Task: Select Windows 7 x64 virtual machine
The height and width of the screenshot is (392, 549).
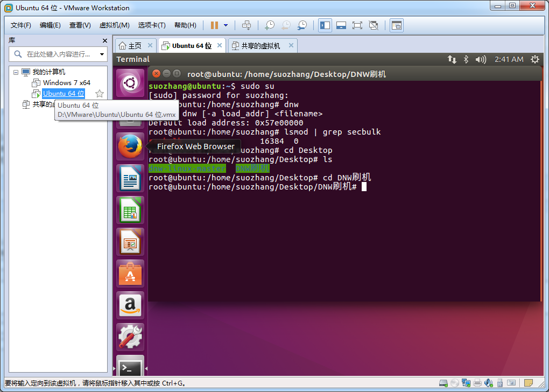Action: coord(67,83)
